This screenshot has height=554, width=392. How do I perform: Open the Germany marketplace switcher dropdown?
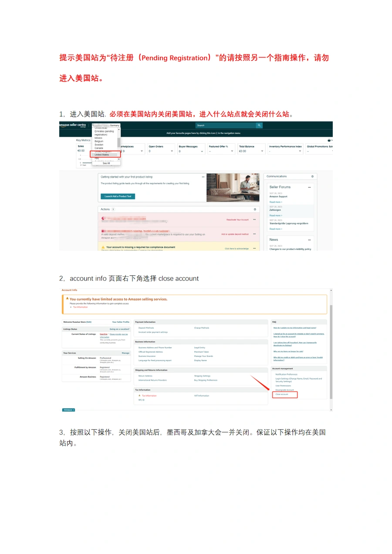pos(106,125)
